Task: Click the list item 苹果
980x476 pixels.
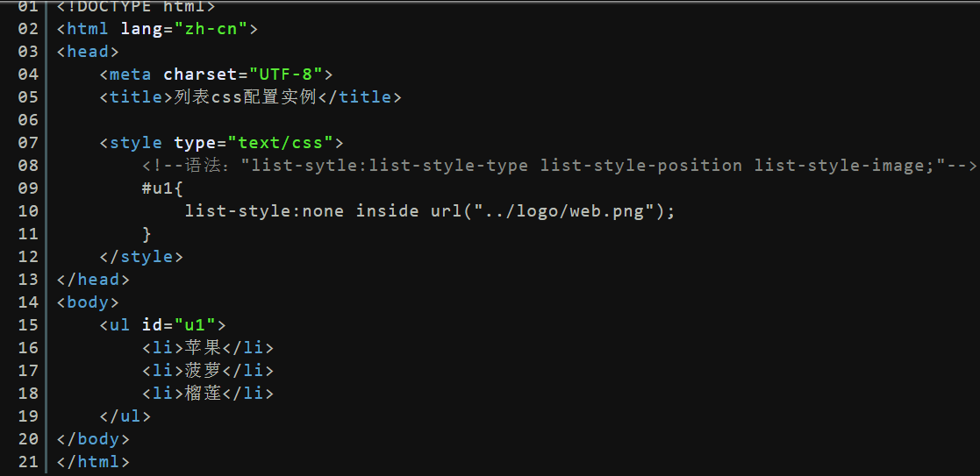Action: point(204,347)
